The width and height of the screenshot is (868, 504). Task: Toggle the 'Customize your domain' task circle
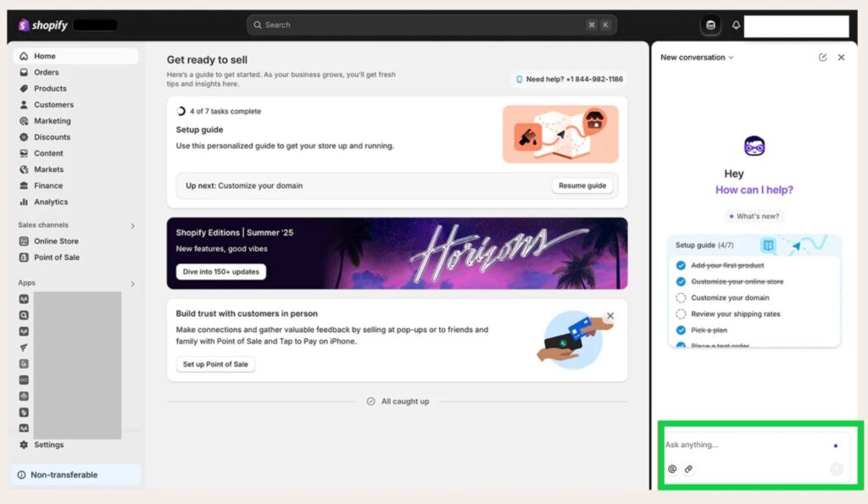tap(681, 298)
